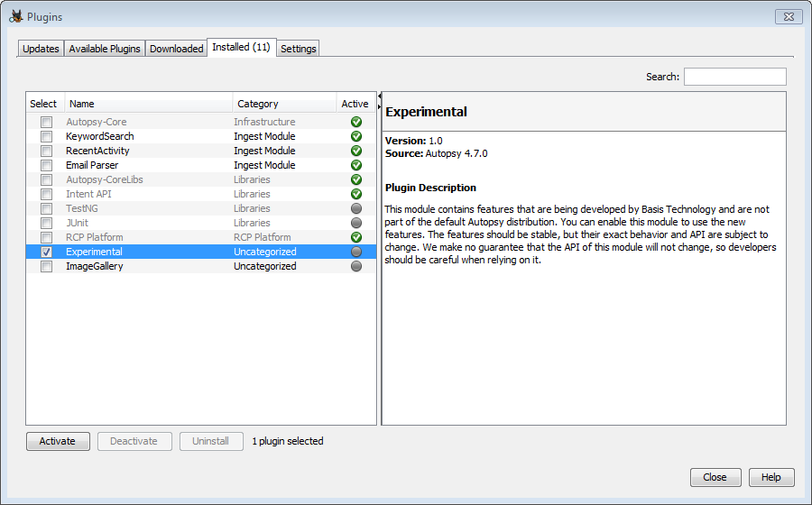Uncheck the Experimental plugin checkbox
Viewport: 812px width, 505px height.
(x=46, y=252)
